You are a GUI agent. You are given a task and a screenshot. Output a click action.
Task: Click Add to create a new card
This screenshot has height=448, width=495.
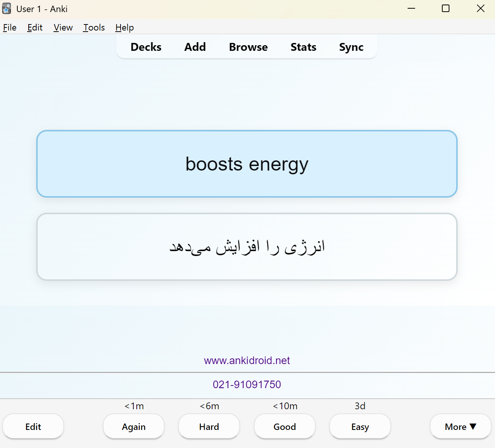(195, 47)
